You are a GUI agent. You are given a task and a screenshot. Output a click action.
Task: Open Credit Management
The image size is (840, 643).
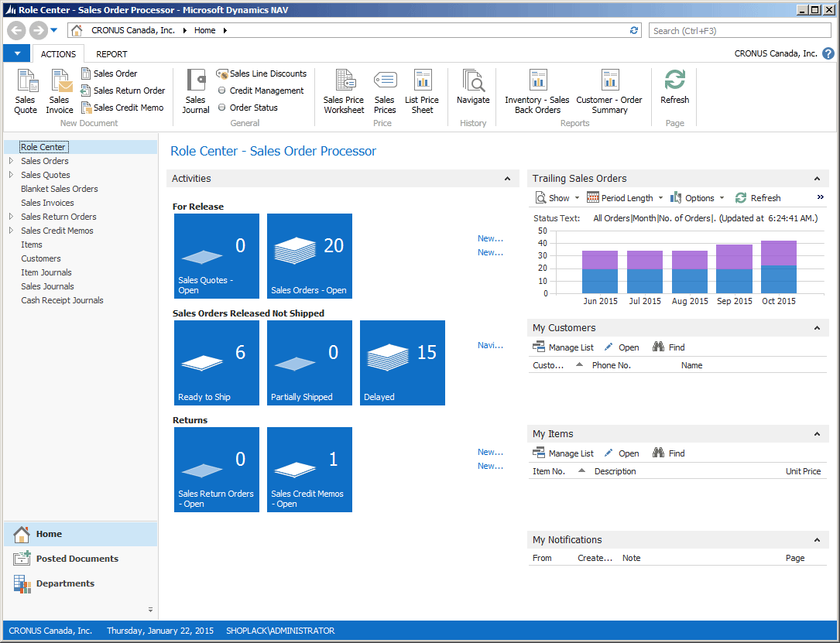coord(261,91)
